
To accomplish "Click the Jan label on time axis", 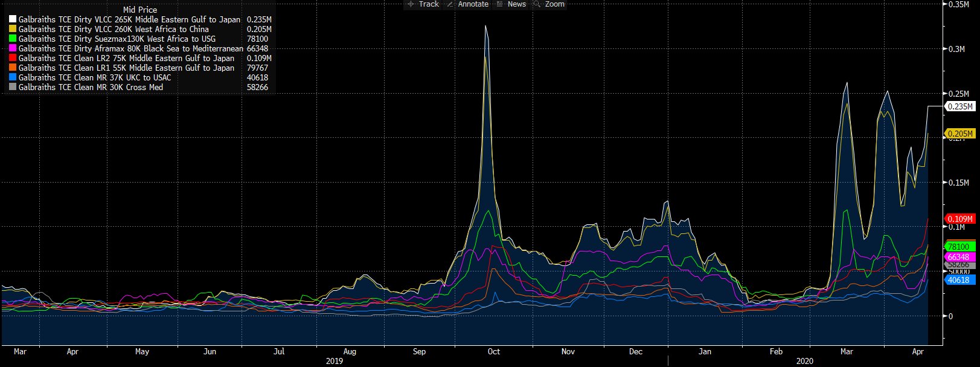I will click(705, 351).
